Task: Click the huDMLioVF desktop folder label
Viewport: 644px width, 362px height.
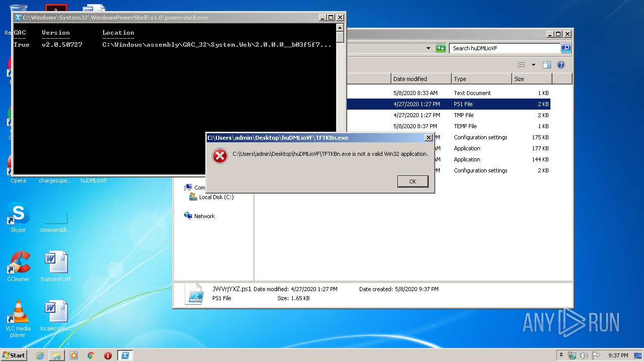Action: pyautogui.click(x=94, y=180)
